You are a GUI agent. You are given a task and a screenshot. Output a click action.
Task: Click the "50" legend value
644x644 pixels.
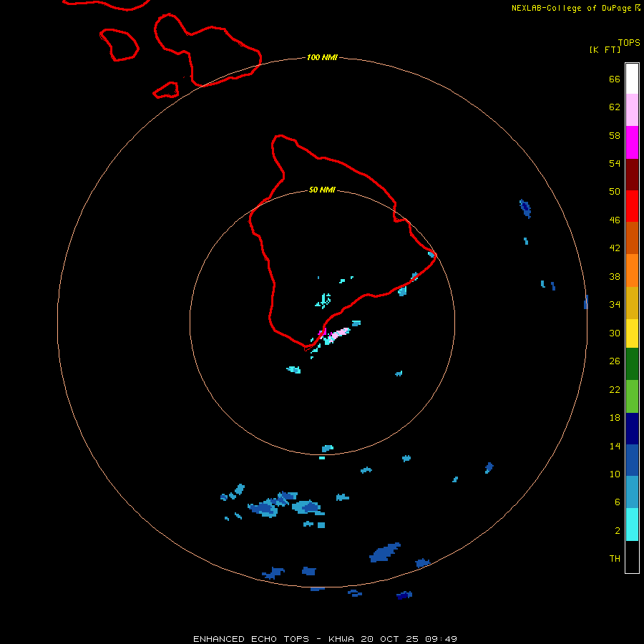coord(615,192)
